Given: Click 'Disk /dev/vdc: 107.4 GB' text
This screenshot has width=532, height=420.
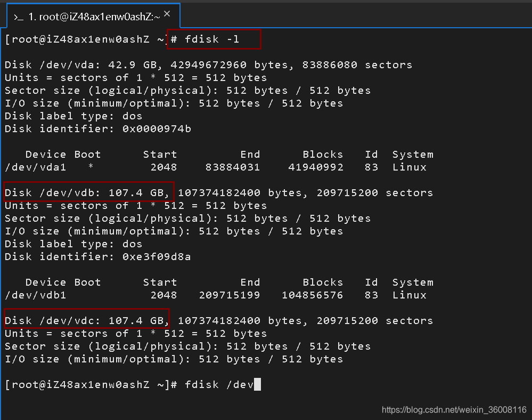Looking at the screenshot, I should tap(86, 320).
